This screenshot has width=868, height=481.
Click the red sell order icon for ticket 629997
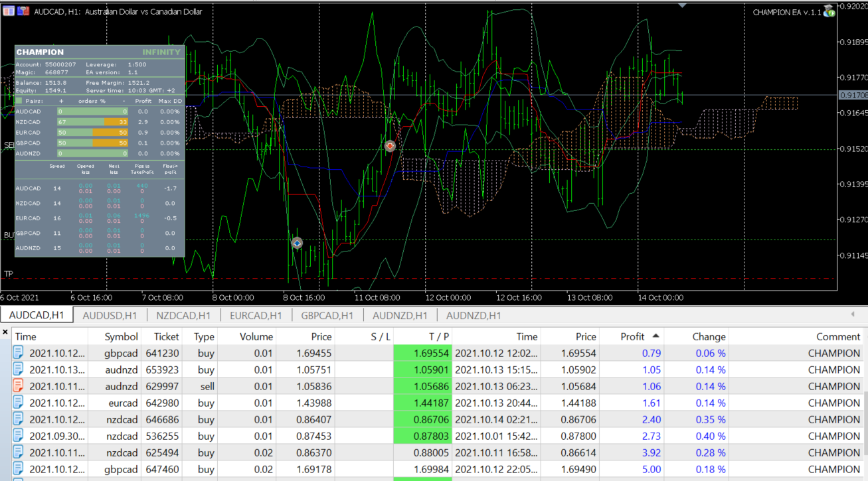(19, 387)
